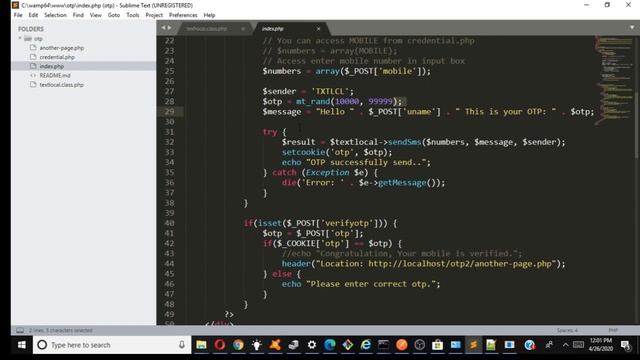
Task: Open the Help menu
Action: [209, 15]
